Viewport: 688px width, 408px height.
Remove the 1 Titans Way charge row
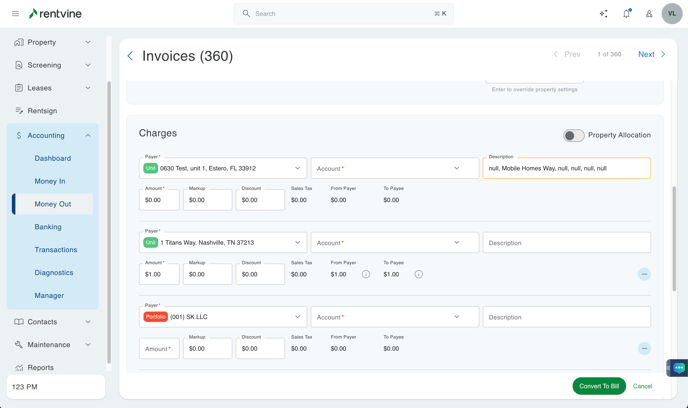(x=644, y=274)
